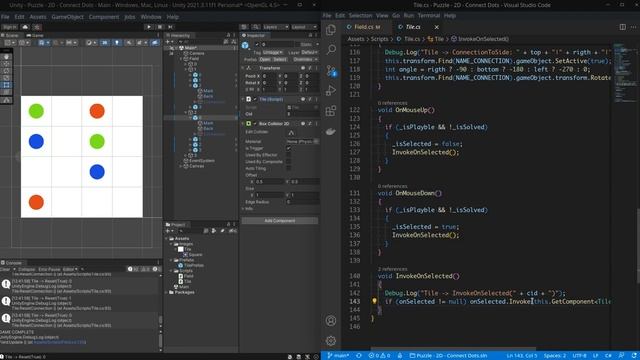Open the Docker whale view in VS Code

(331, 131)
